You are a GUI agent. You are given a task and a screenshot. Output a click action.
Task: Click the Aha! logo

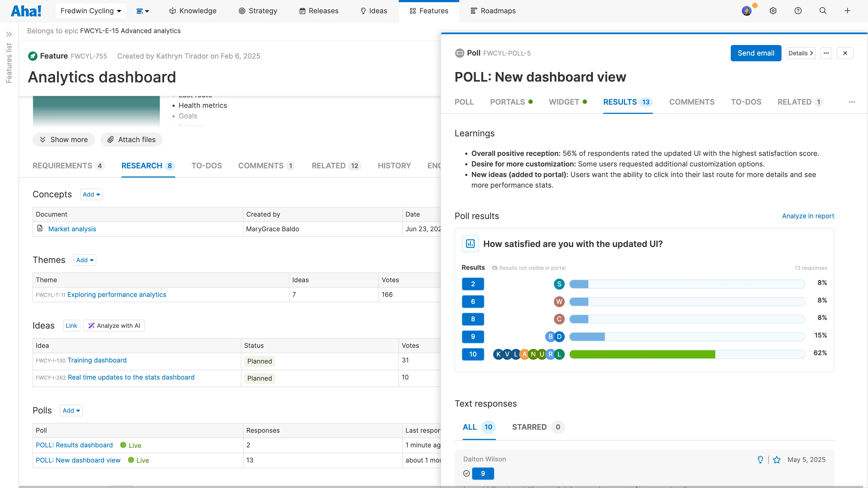tap(26, 11)
